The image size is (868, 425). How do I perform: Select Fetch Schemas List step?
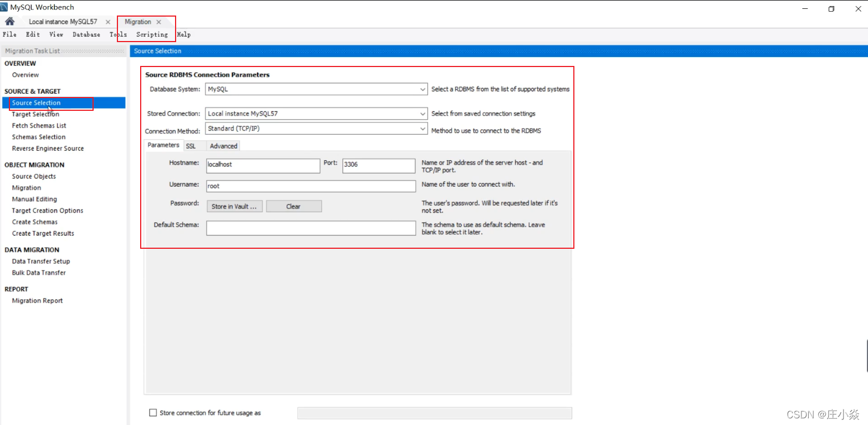pos(39,126)
